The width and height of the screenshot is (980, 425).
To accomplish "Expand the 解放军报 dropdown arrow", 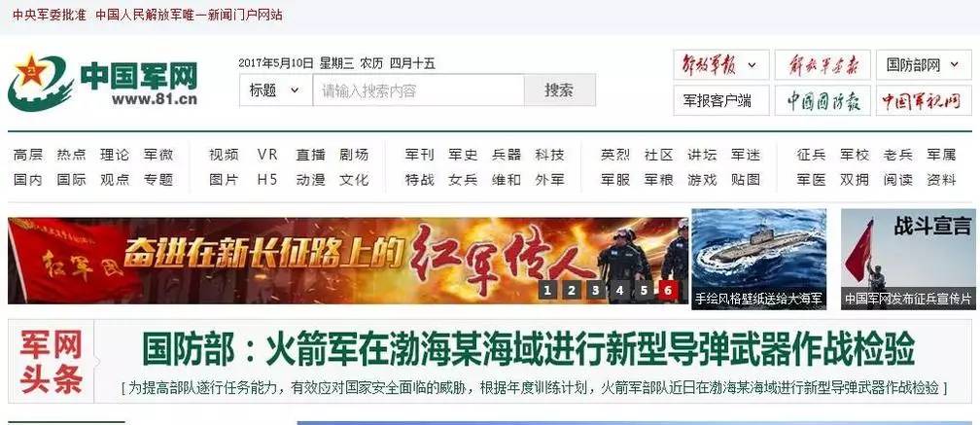I will [752, 65].
